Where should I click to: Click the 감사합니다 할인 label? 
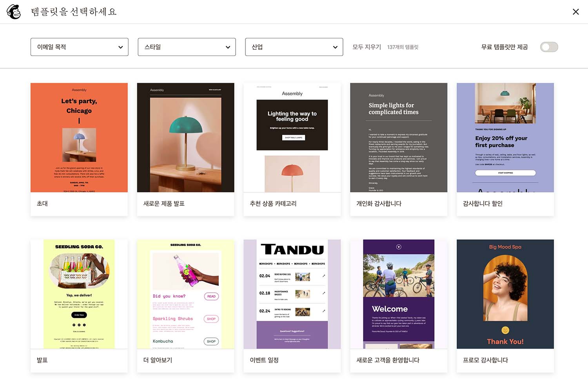click(483, 204)
